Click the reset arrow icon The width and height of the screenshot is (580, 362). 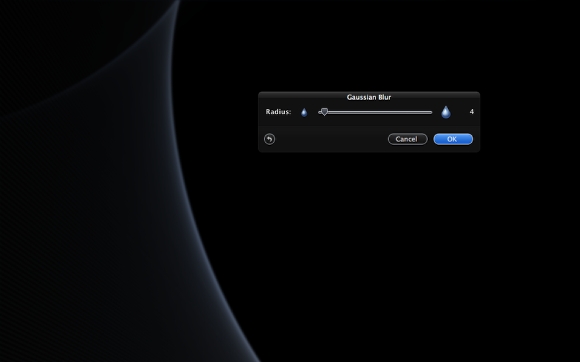click(269, 139)
